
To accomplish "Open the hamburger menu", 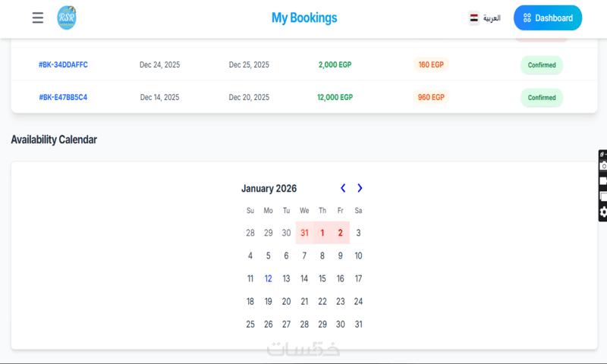I will tap(38, 18).
